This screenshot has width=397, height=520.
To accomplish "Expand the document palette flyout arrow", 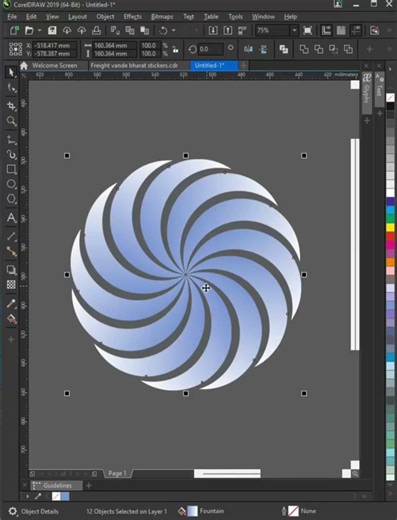I will 27,496.
